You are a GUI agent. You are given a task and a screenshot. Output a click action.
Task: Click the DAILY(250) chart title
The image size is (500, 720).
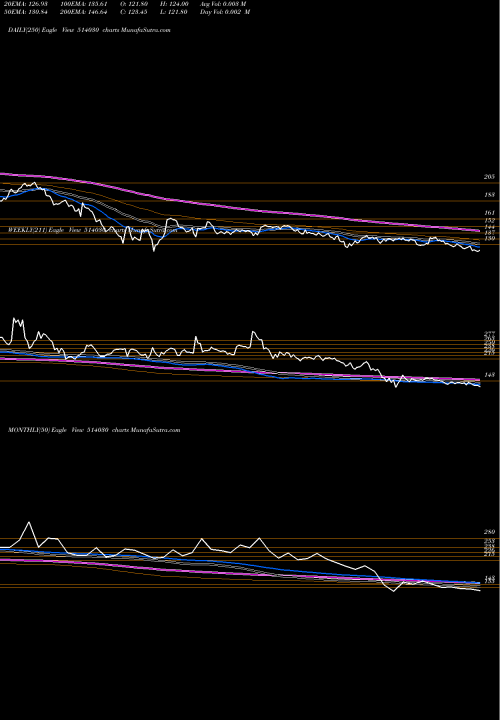(89, 30)
